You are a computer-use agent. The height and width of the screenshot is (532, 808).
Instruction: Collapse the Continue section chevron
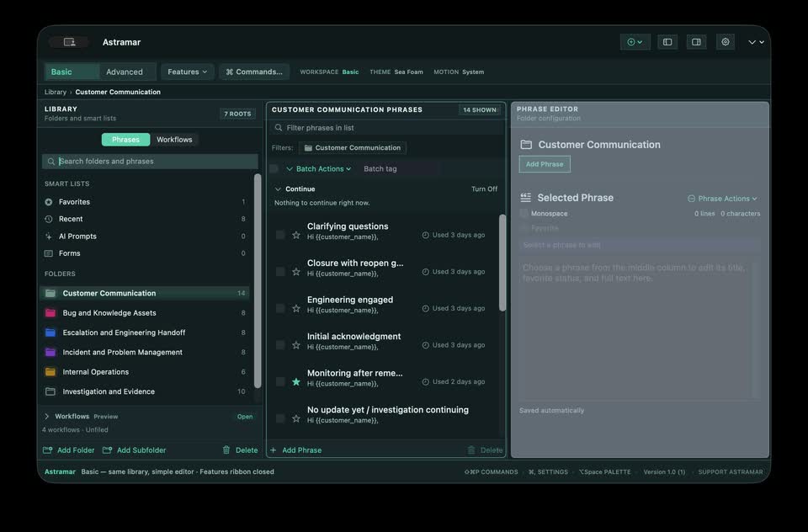[278, 189]
